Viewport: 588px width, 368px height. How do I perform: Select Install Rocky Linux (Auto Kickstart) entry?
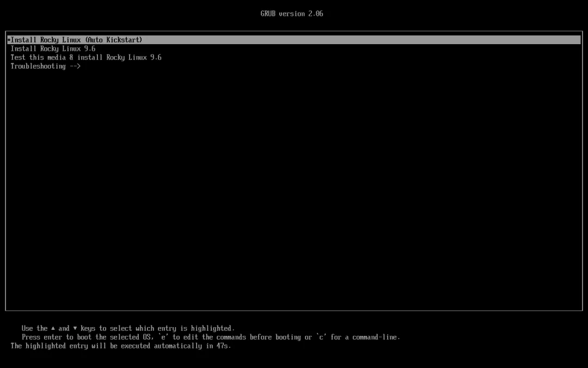[x=294, y=40]
